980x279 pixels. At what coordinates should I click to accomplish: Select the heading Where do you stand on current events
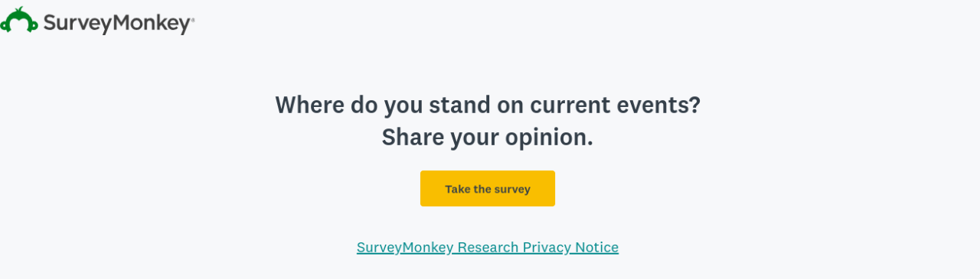click(488, 104)
